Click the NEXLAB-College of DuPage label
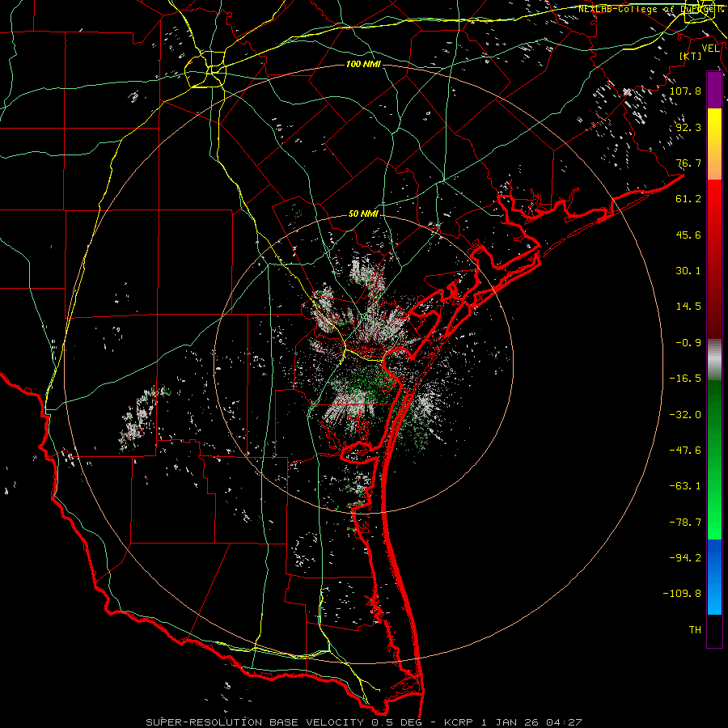 pyautogui.click(x=650, y=9)
